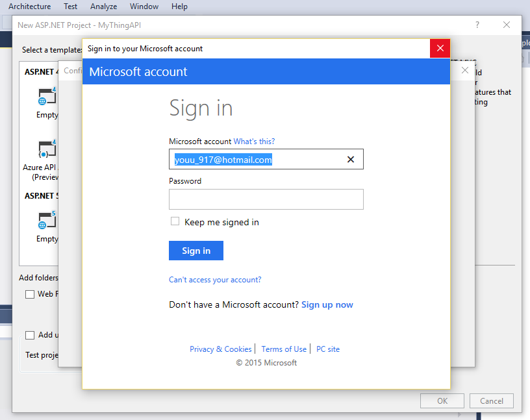Enable Keep me signed in checkbox

coord(175,221)
